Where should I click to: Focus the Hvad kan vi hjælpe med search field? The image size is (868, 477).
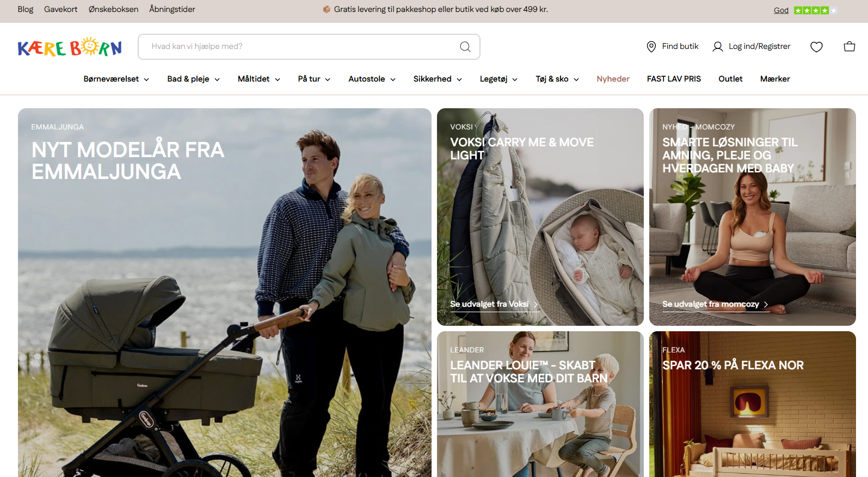point(309,47)
